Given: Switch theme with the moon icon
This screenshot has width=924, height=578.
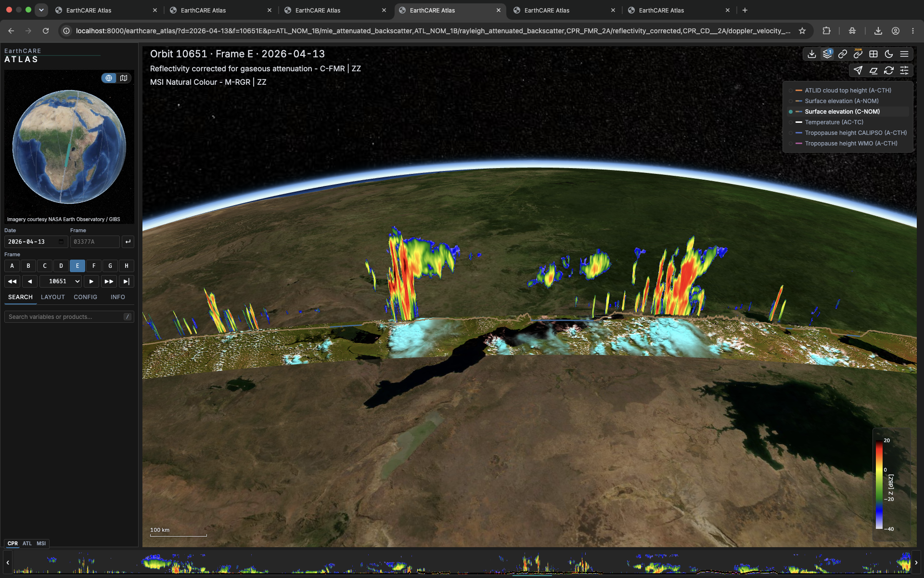Looking at the screenshot, I should (x=889, y=54).
